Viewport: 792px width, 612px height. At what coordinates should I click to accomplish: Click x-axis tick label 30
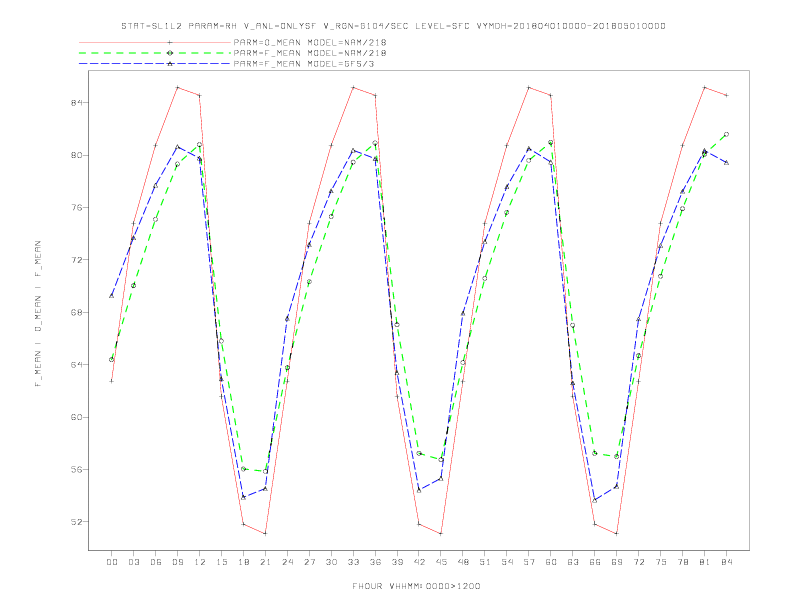pyautogui.click(x=331, y=562)
